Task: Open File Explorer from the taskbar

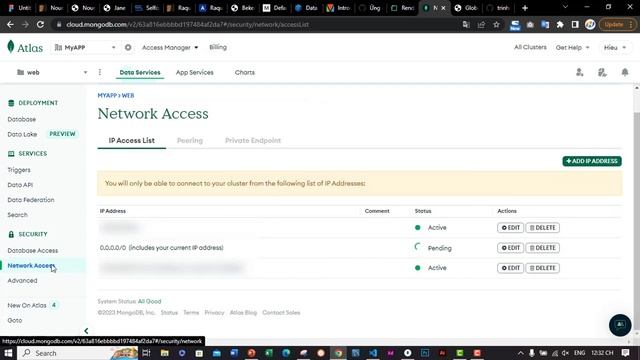Action: coord(164,353)
